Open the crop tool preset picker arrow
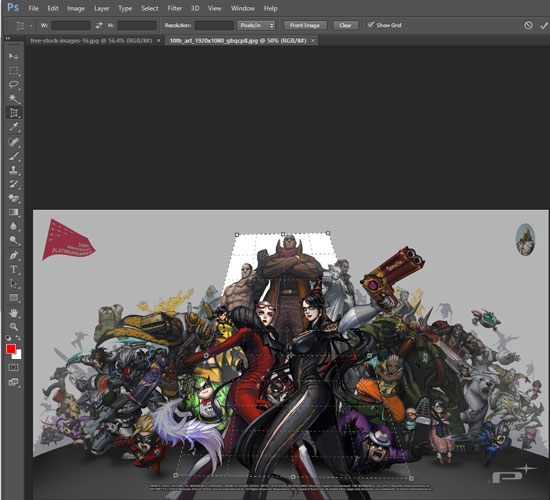The image size is (550, 500). (31, 26)
